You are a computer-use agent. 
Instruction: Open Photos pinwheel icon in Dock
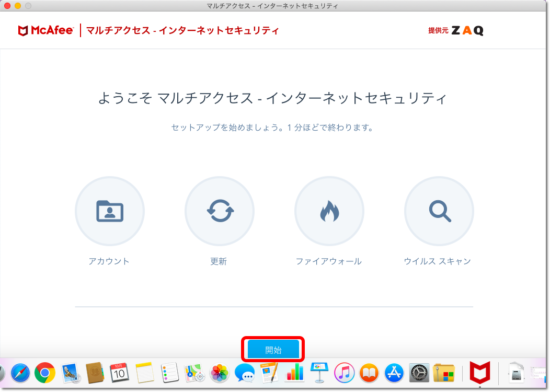coord(220,373)
